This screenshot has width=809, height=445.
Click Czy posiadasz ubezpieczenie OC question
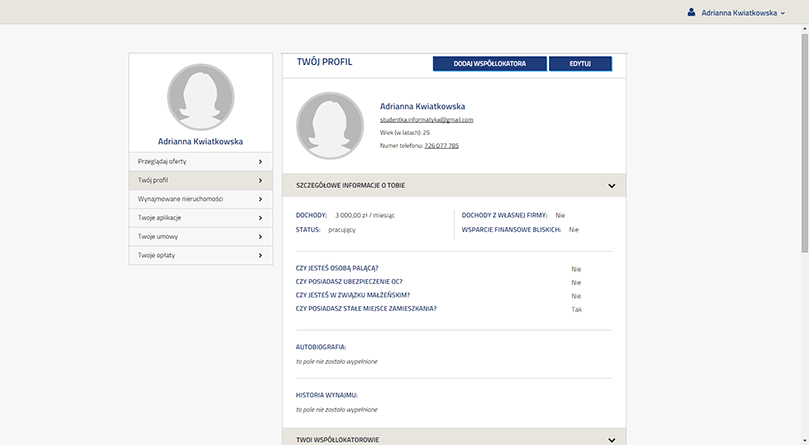[349, 282]
